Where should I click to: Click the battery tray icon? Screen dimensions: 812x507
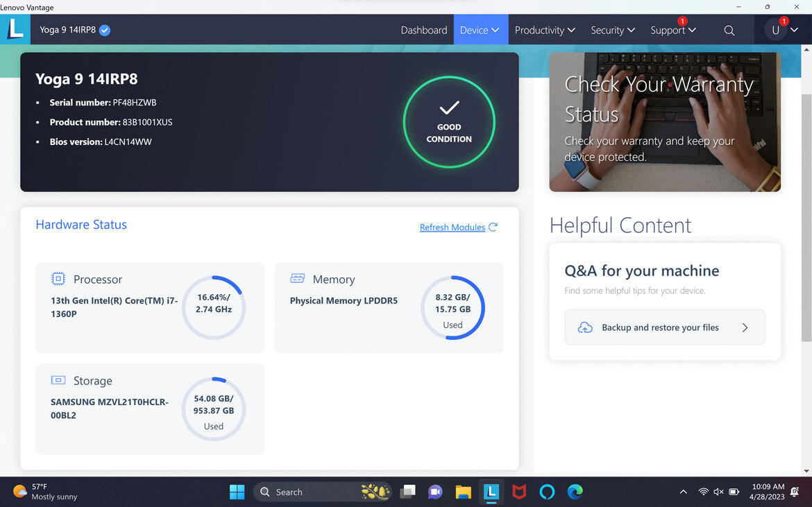point(734,492)
